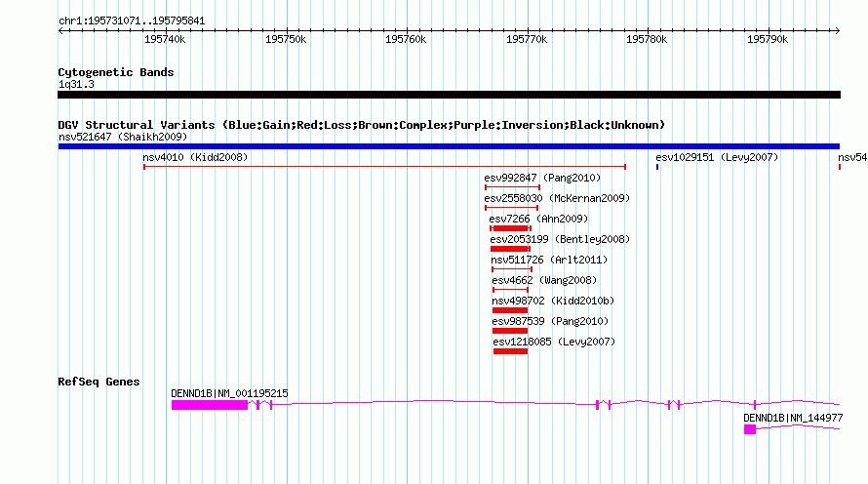The image size is (868, 484).
Task: Click the left arrow of the ruler
Action: click(60, 31)
